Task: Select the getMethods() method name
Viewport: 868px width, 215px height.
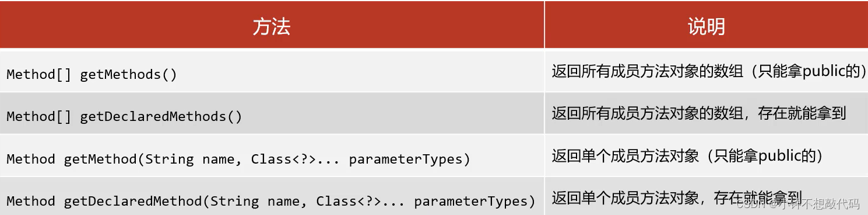Action: [128, 75]
